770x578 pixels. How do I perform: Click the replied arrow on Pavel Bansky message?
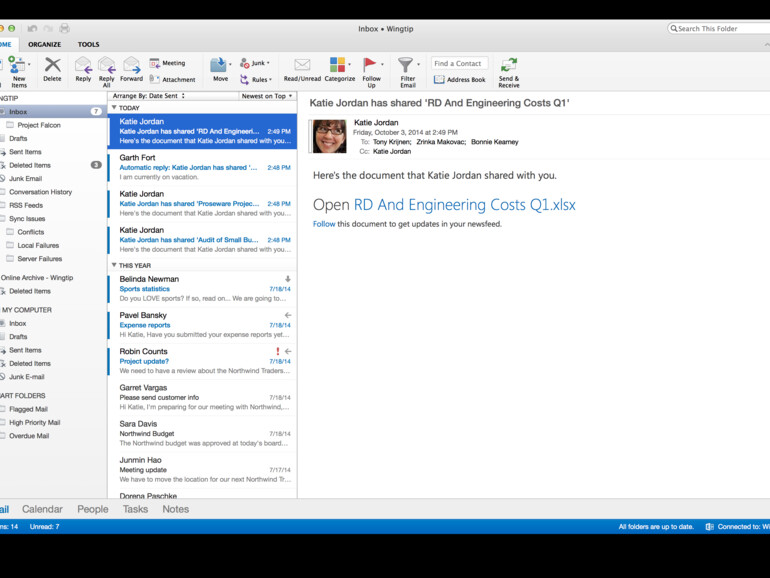point(288,315)
